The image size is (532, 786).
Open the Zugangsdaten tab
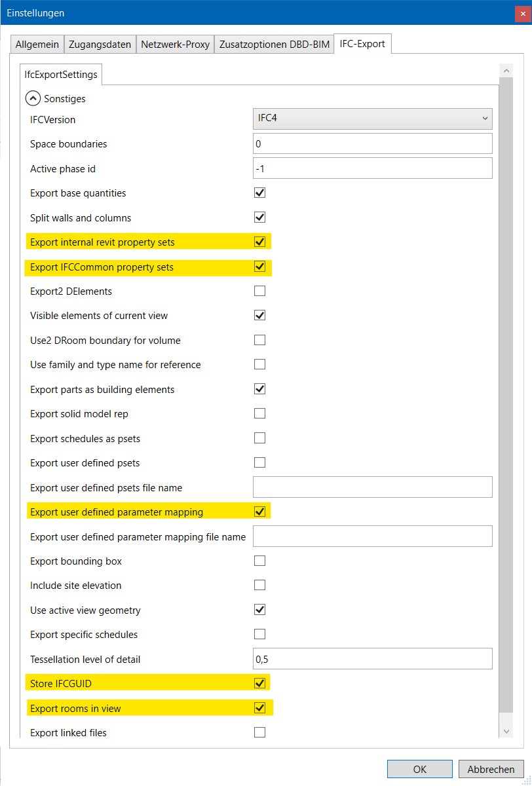100,45
